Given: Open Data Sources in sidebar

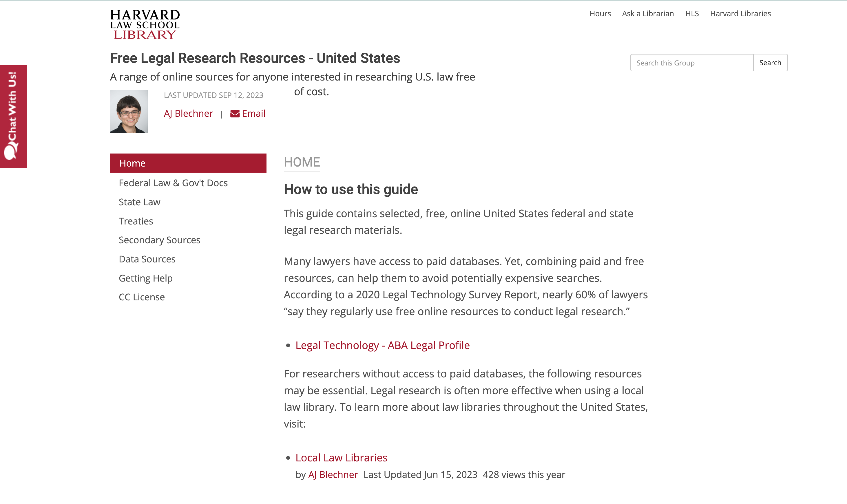Looking at the screenshot, I should [147, 259].
